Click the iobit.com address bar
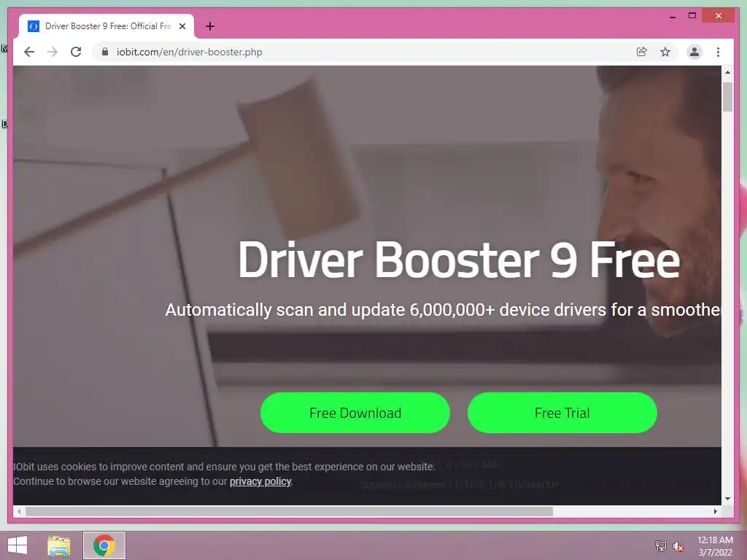This screenshot has height=560, width=747. point(367,52)
